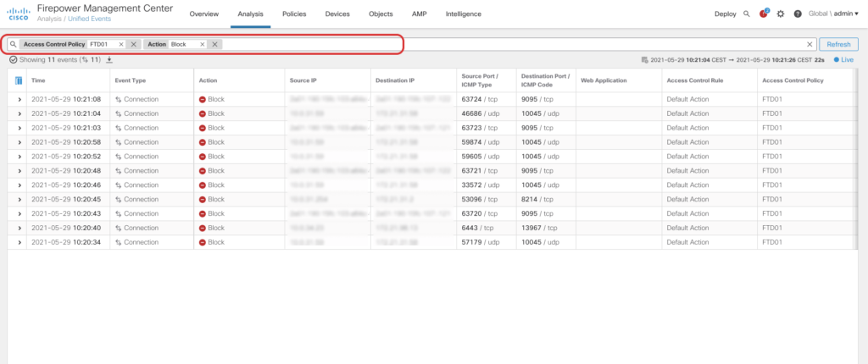The width and height of the screenshot is (868, 364).
Task: Expand the 10:20:58 event row
Action: pyautogui.click(x=19, y=142)
